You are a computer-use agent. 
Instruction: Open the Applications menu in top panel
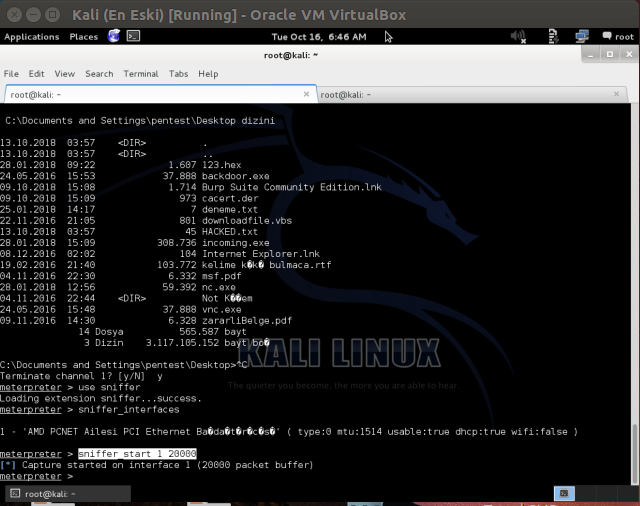[x=31, y=37]
